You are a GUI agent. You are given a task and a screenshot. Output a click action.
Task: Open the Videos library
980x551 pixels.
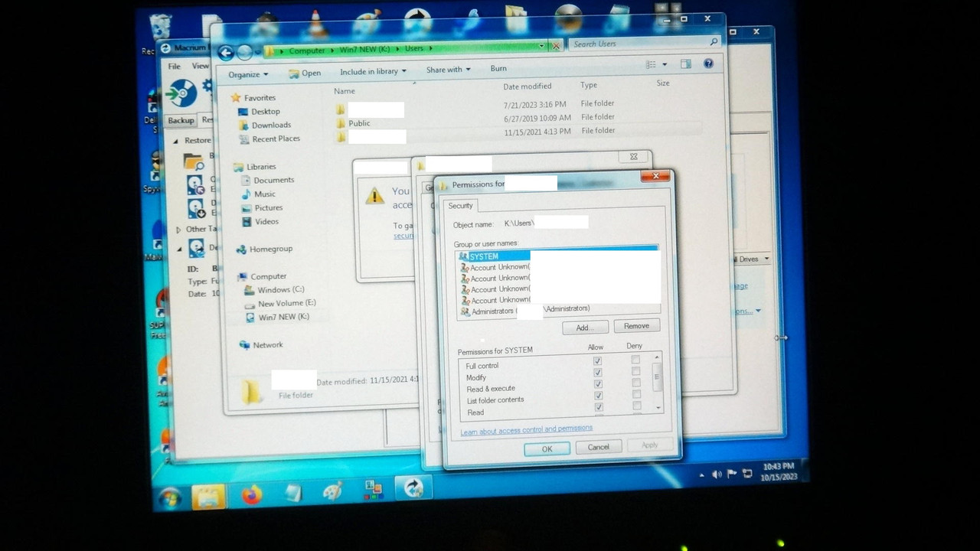(266, 222)
